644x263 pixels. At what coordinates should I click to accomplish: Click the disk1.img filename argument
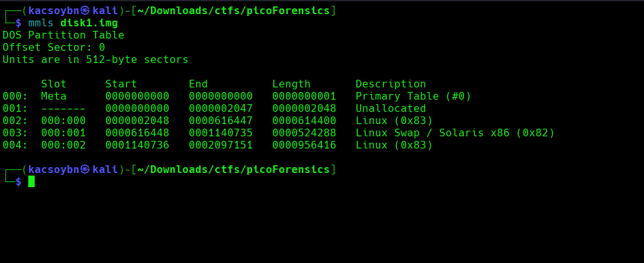point(89,23)
